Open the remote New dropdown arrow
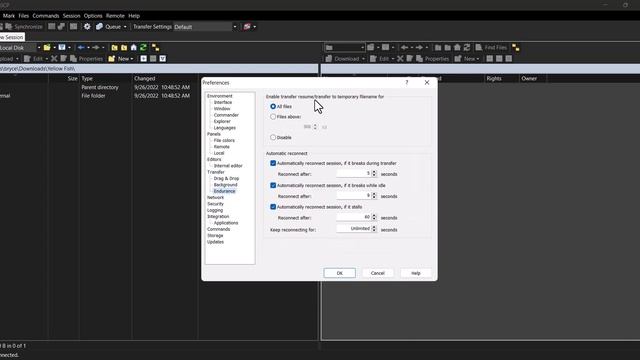 [x=478, y=59]
